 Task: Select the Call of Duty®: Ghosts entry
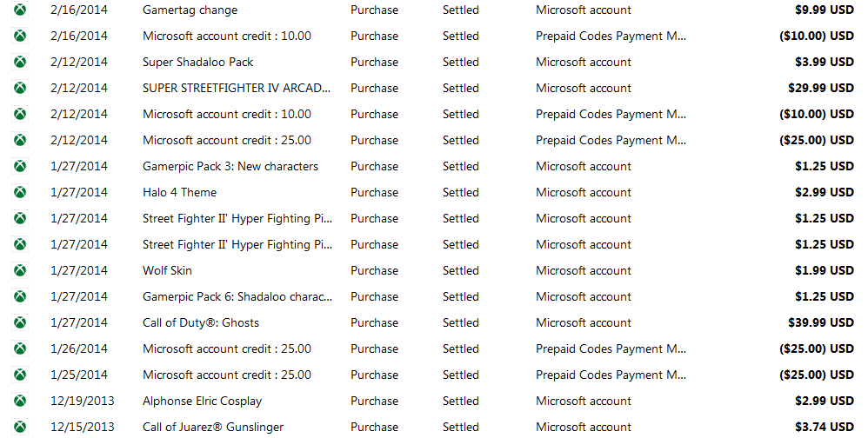(201, 323)
